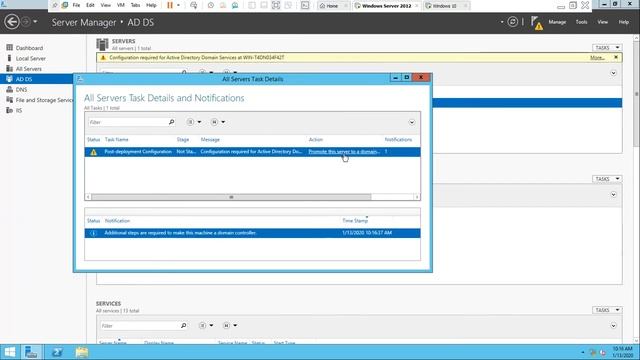640x360 pixels.
Task: Collapse the Servers section filter chevron
Action: tap(613, 73)
